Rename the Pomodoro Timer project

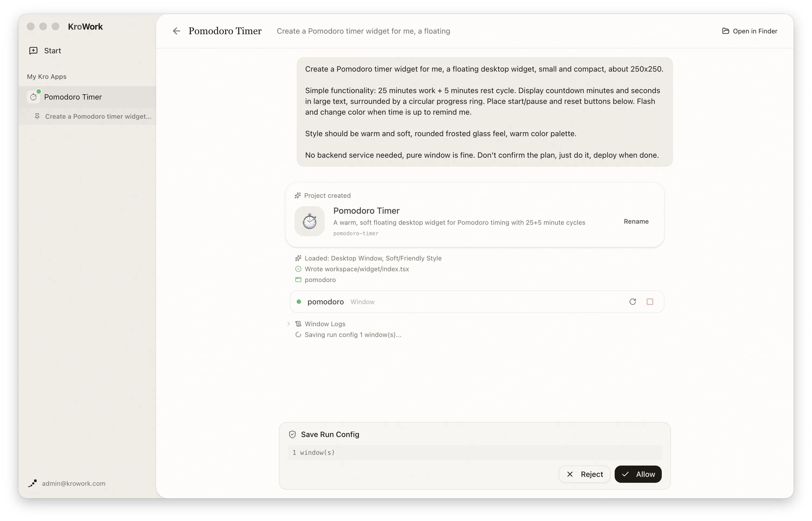[x=636, y=221]
